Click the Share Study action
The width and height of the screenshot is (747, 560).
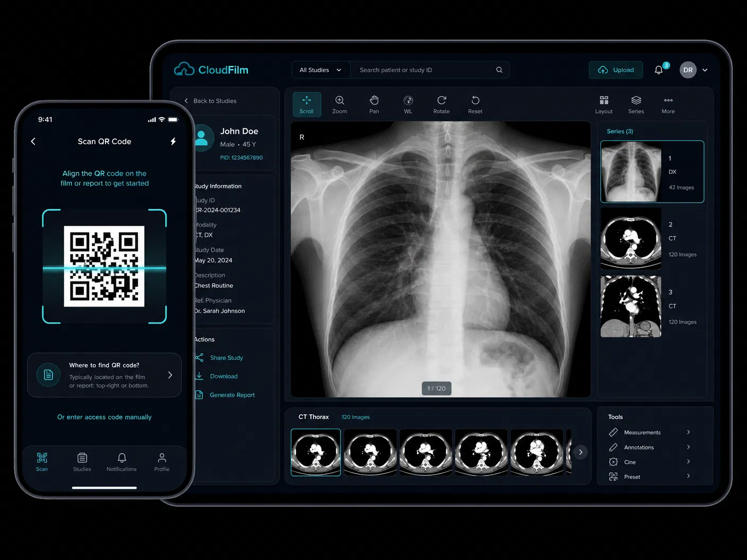point(219,358)
